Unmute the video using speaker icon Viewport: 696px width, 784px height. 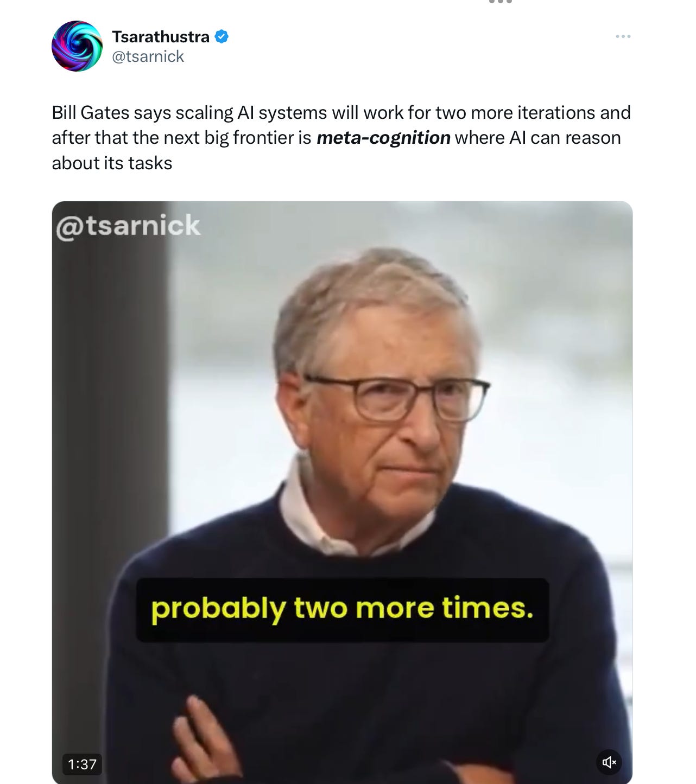609,762
